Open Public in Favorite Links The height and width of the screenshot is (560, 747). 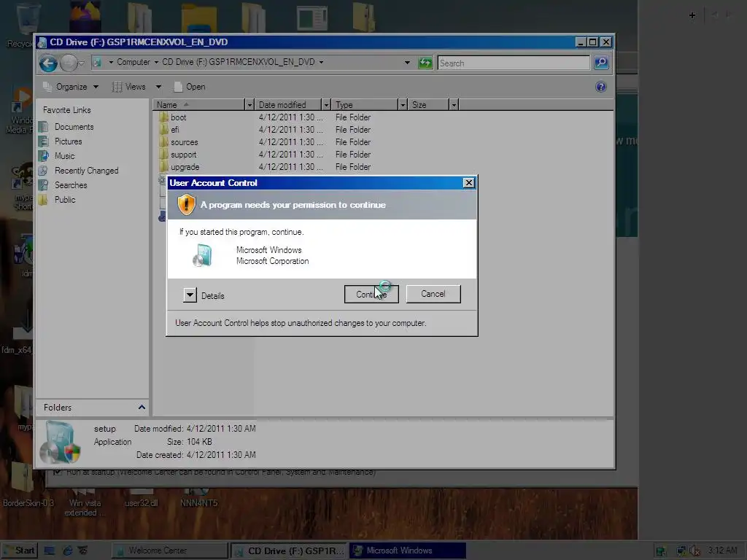tap(65, 200)
